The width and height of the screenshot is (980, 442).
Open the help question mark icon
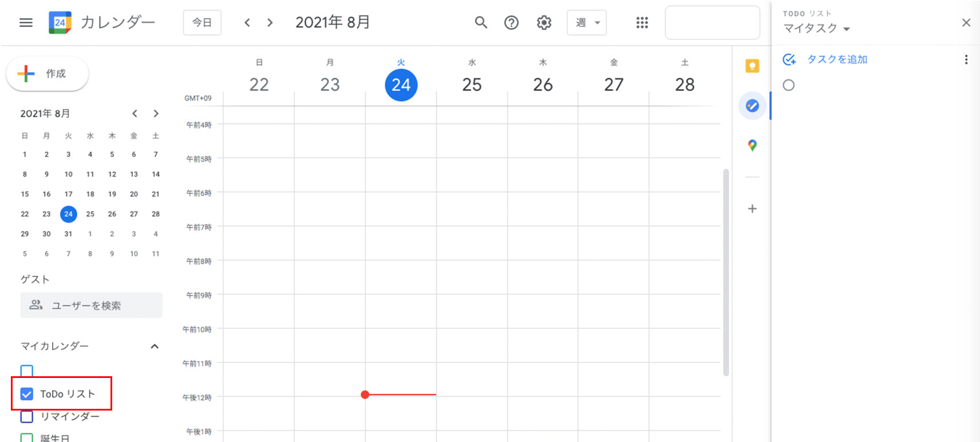tap(511, 23)
